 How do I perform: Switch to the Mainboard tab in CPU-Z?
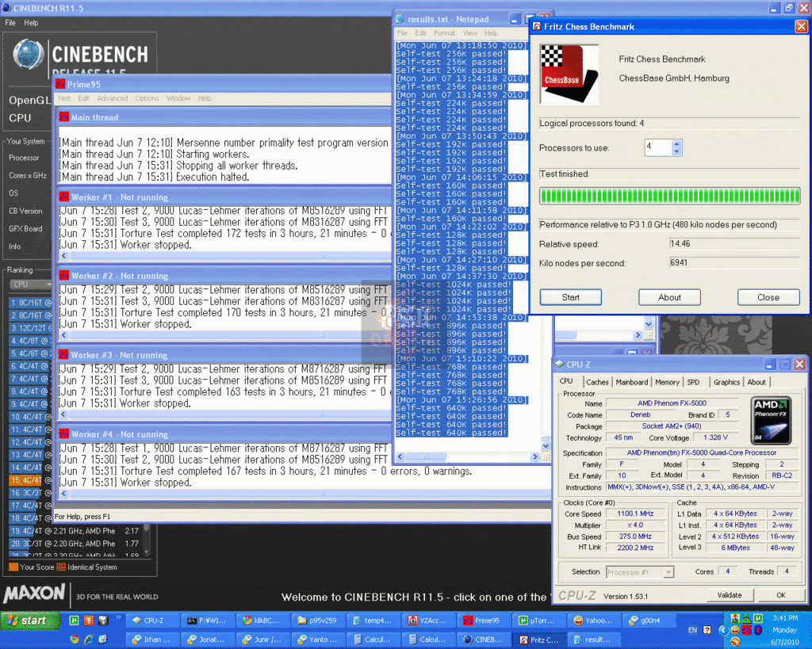(632, 382)
